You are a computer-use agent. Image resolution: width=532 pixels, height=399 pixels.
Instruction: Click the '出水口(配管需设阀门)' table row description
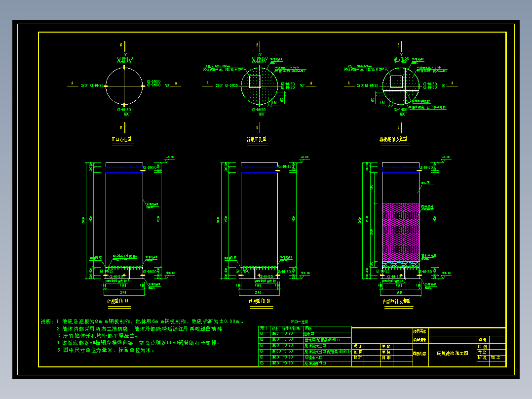(322, 340)
